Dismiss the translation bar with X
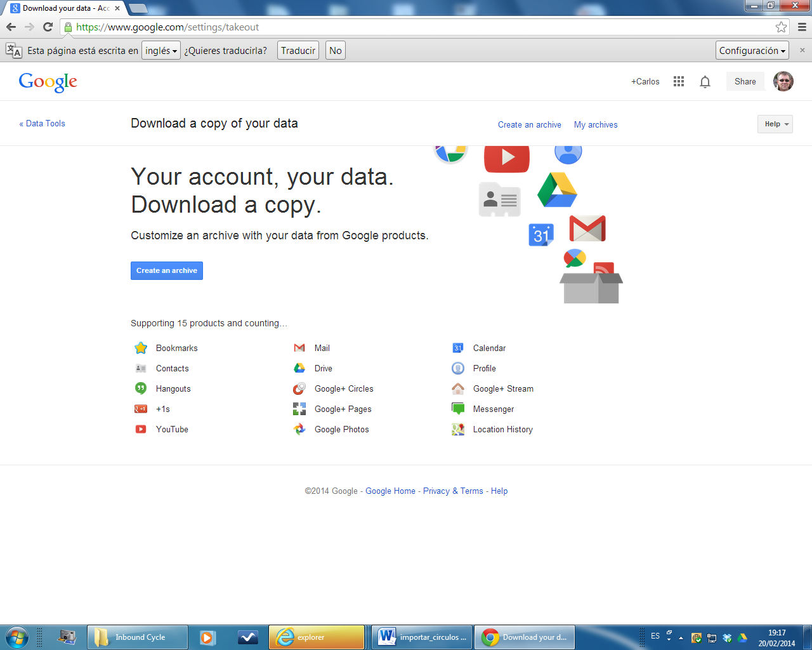The image size is (812, 650). [802, 50]
